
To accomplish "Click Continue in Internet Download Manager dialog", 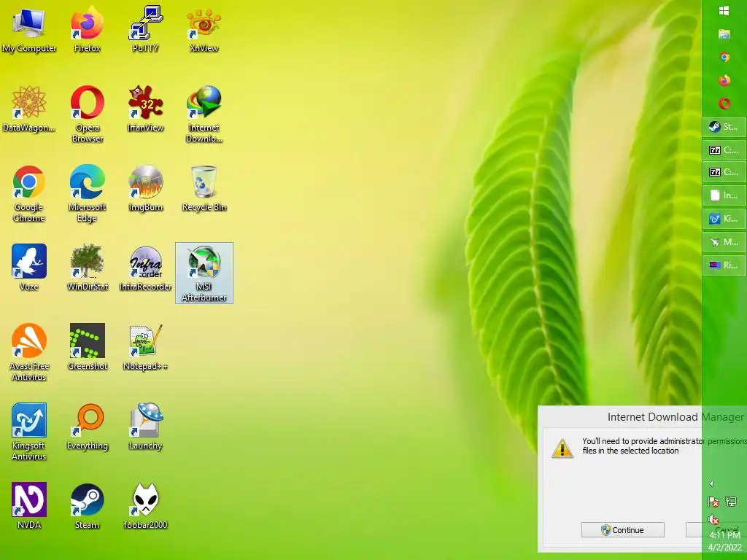I will pos(623,530).
